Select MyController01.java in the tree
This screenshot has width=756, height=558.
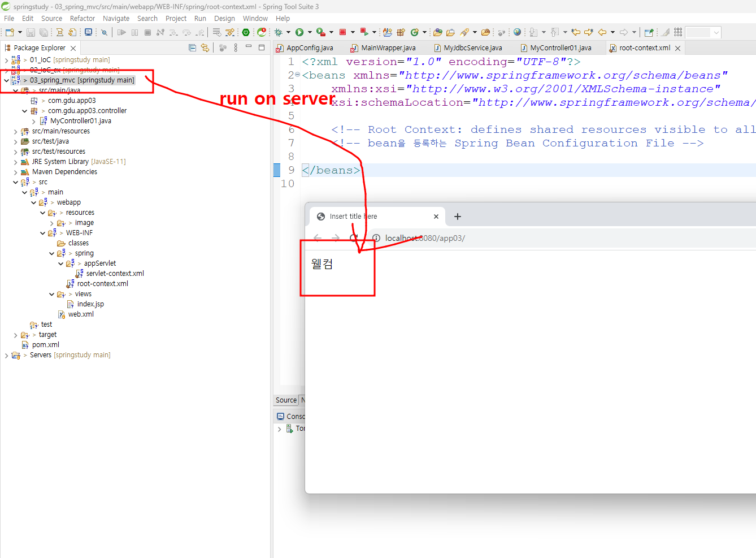point(80,121)
